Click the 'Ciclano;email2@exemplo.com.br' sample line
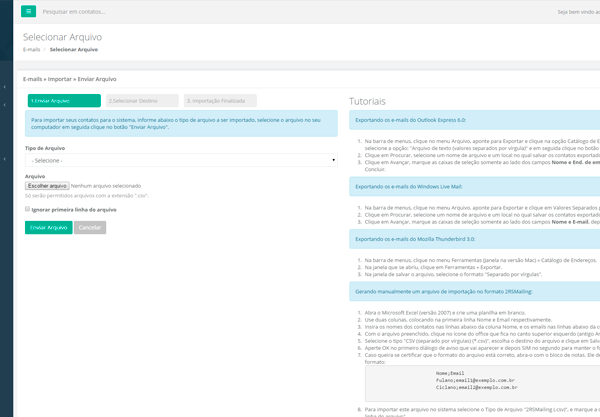This screenshot has width=600, height=417. [x=477, y=388]
